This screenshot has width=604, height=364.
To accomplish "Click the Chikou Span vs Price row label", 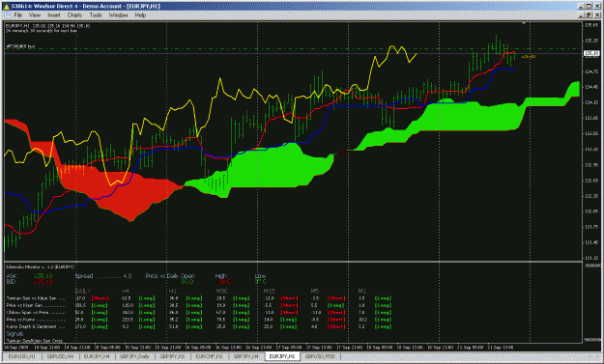I will (x=36, y=313).
